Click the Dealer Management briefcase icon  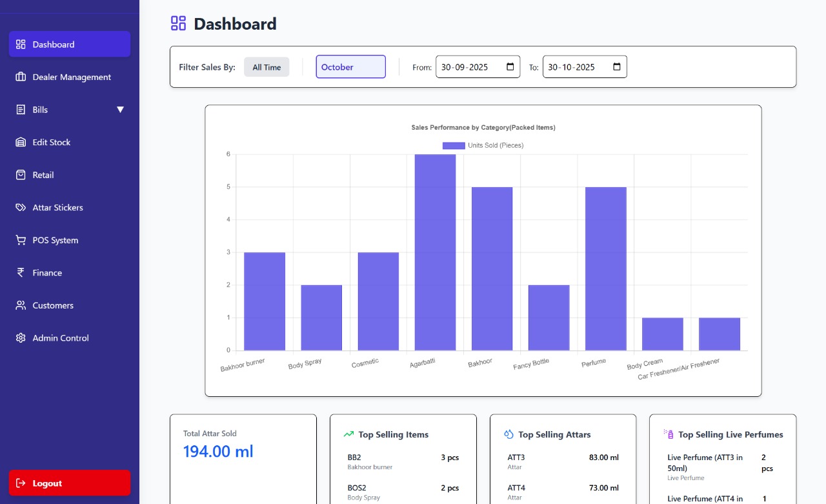[x=21, y=77]
